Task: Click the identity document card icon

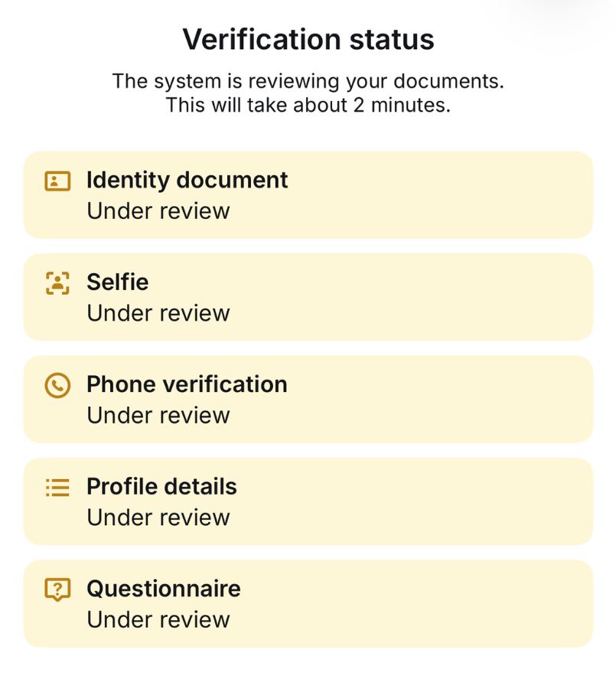Action: click(57, 181)
